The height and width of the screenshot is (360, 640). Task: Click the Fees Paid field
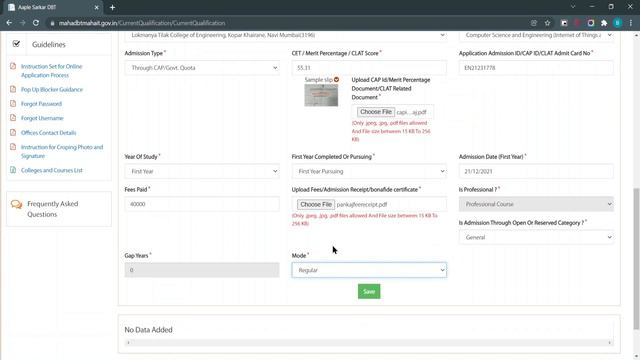(202, 204)
